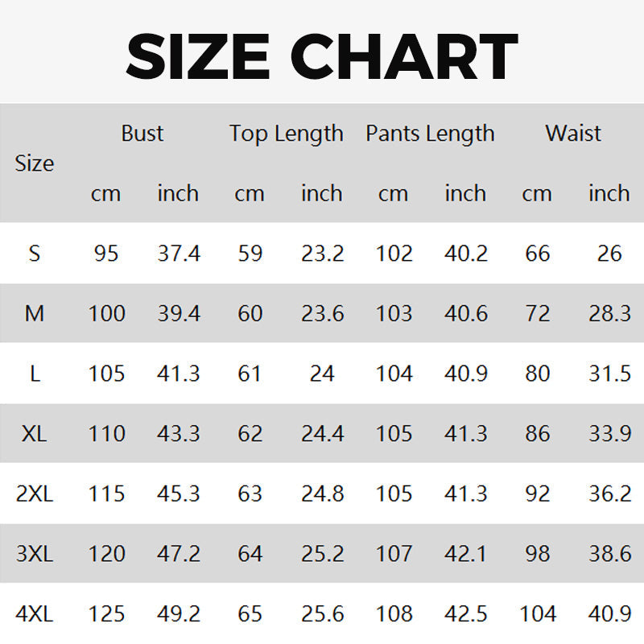The height and width of the screenshot is (644, 644).
Task: Select the S size row label
Action: 35,254
